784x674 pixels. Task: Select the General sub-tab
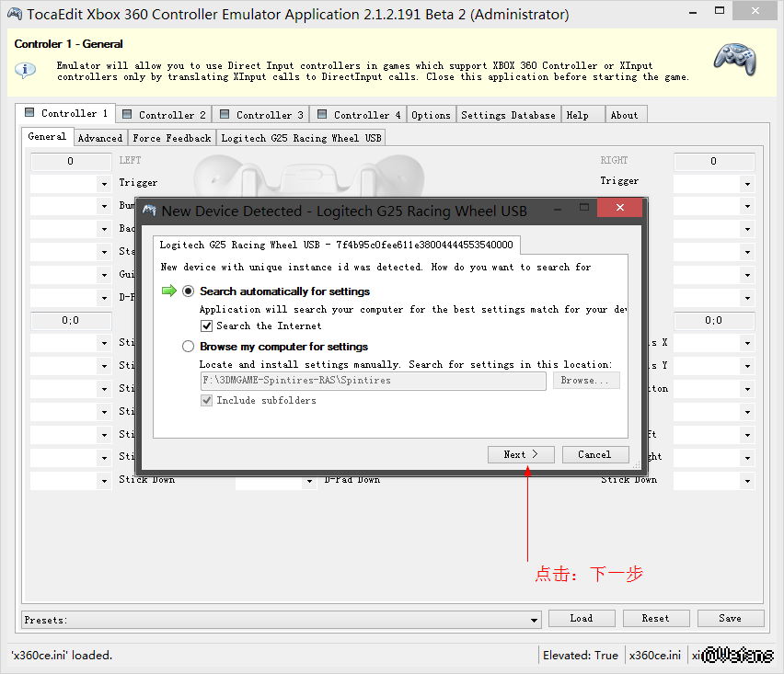47,137
